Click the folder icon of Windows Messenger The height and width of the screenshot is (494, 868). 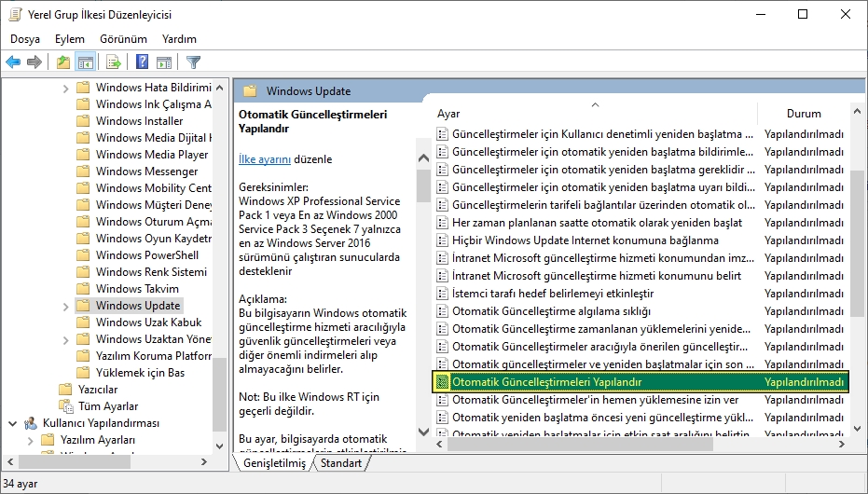click(83, 171)
